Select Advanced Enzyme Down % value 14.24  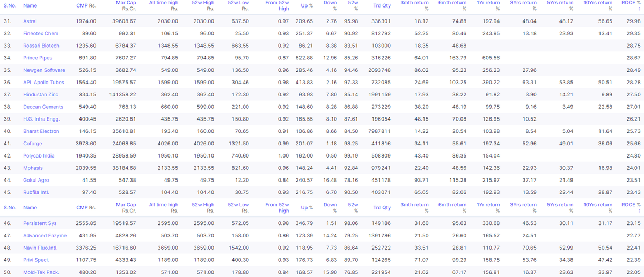(330, 236)
